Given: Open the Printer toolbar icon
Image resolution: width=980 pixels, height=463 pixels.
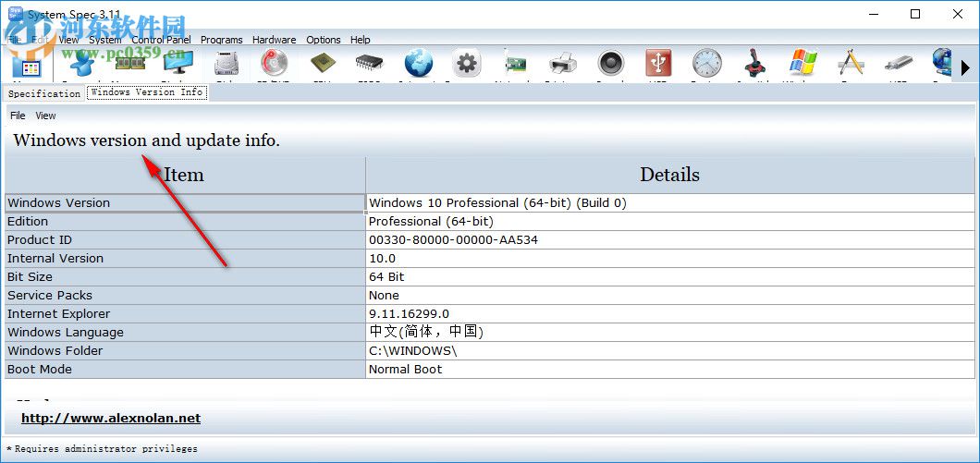Looking at the screenshot, I should [x=562, y=64].
